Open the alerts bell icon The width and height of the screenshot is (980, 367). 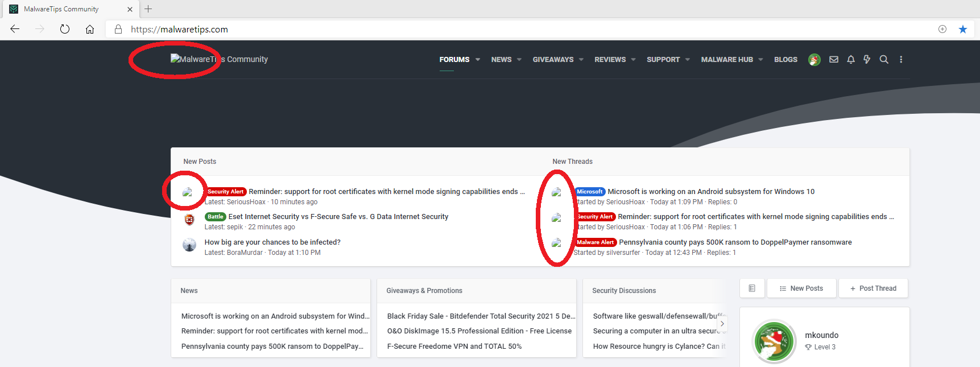tap(851, 59)
